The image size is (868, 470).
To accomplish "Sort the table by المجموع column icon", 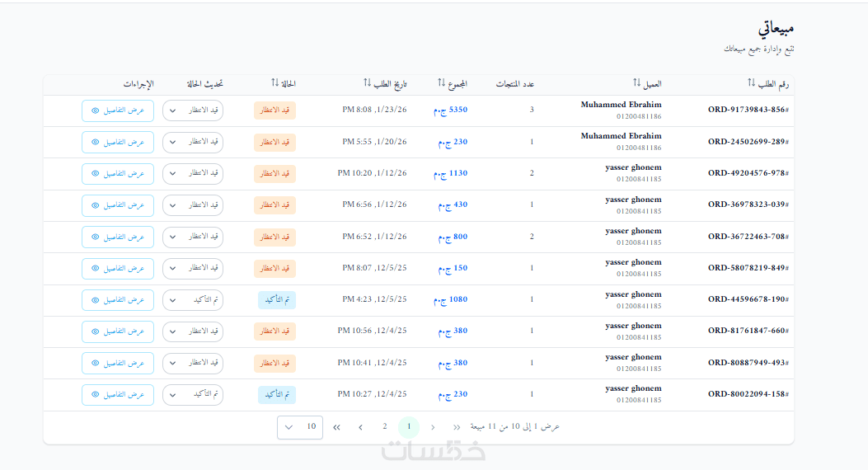I will 441,83.
